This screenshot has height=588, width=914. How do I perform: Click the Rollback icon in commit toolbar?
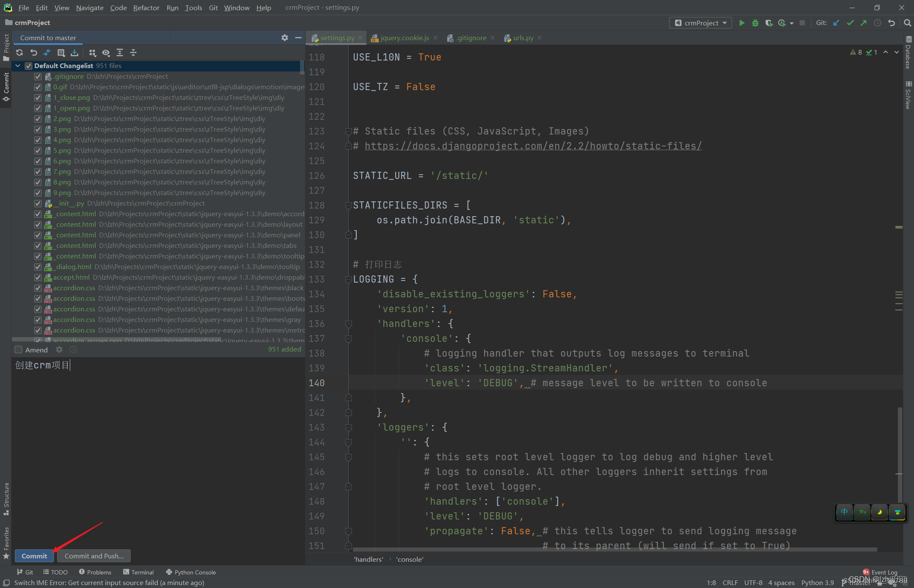[33, 52]
